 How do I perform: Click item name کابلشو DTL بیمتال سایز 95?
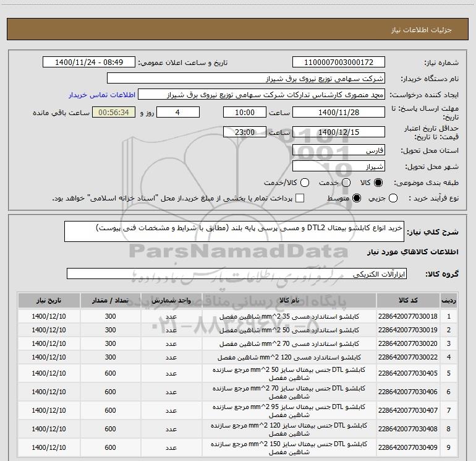click(x=289, y=410)
